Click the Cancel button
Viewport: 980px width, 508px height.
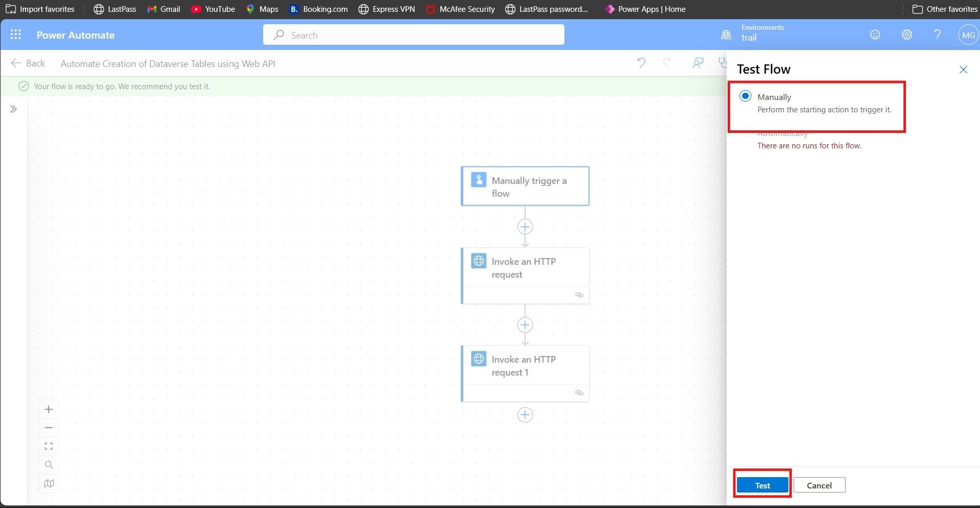click(x=819, y=485)
